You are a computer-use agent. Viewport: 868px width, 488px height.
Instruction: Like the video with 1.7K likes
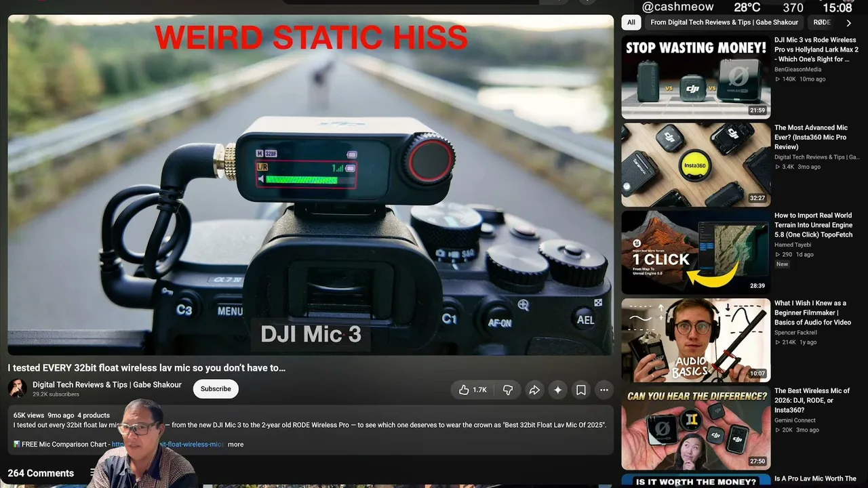pos(473,390)
